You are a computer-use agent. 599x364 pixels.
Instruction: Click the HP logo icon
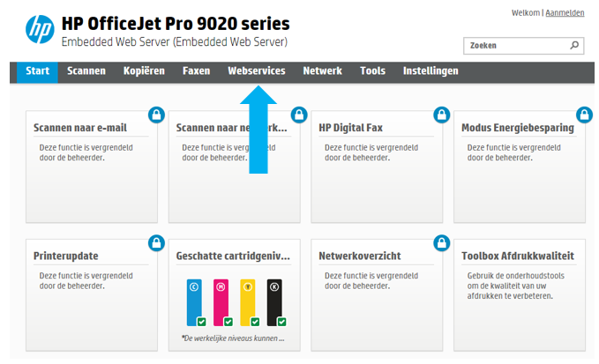(40, 29)
